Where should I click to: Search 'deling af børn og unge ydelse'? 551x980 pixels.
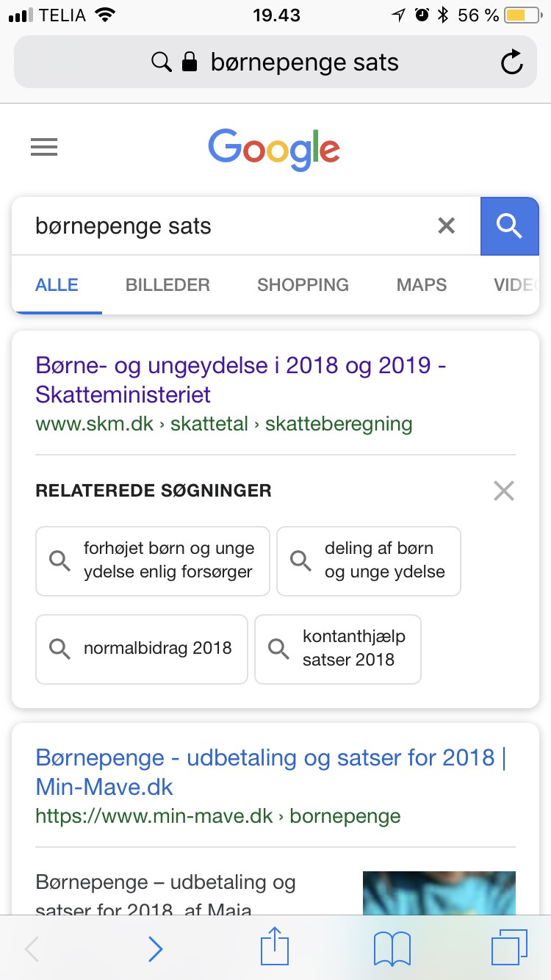point(369,561)
